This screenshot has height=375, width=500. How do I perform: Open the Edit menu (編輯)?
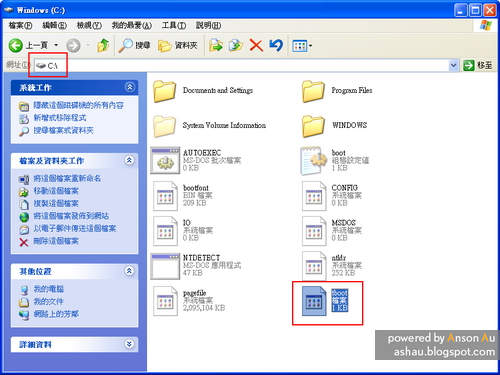[x=54, y=25]
